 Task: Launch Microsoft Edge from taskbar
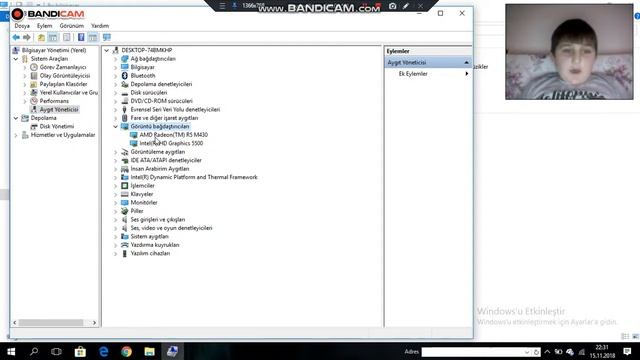click(x=104, y=351)
